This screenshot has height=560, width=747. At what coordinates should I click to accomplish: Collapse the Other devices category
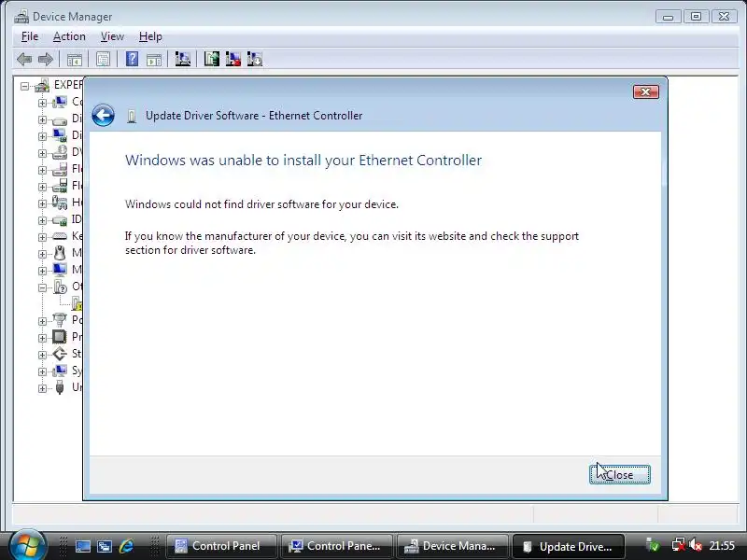42,287
